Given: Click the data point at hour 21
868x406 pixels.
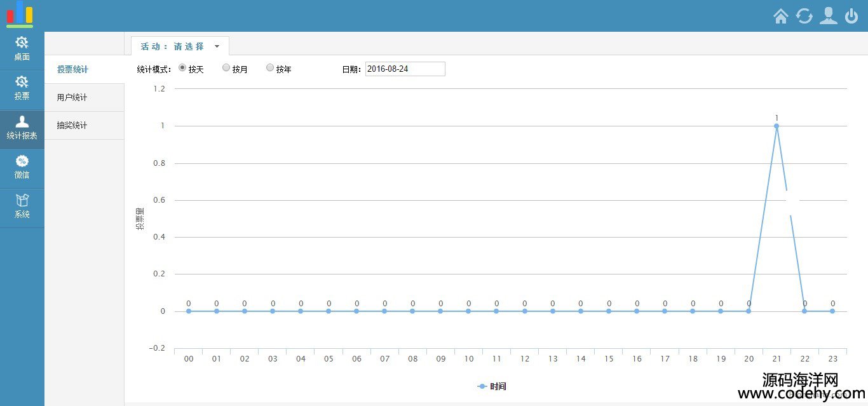Looking at the screenshot, I should (776, 126).
